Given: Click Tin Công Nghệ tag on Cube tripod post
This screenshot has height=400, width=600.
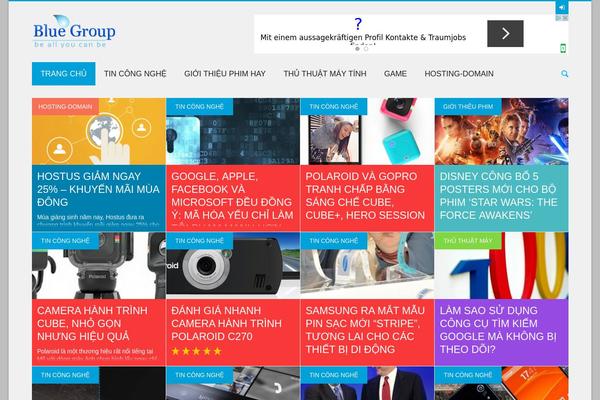Looking at the screenshot, I should click(65, 240).
